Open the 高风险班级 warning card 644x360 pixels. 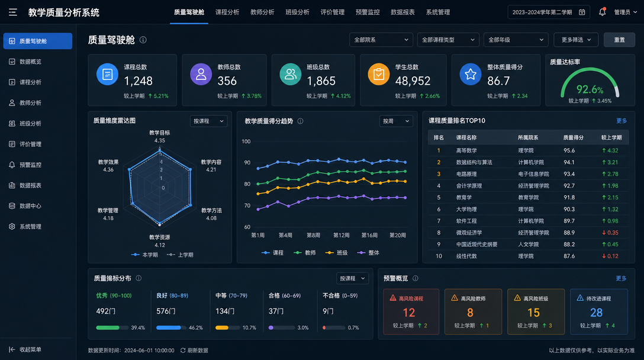tap(536, 311)
